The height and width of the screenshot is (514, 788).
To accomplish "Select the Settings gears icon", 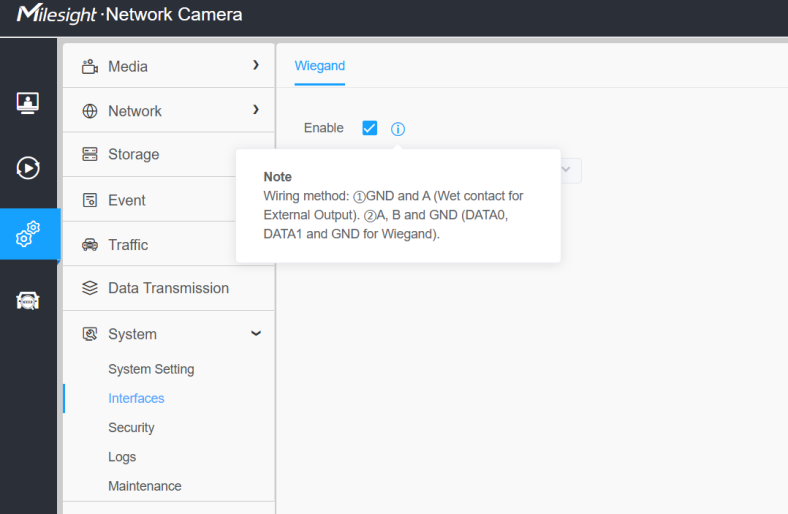I will (28, 234).
